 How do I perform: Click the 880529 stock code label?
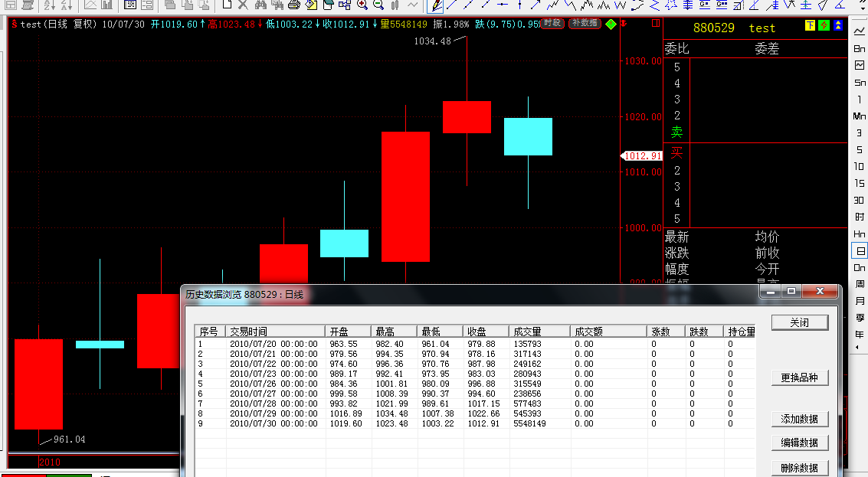point(713,28)
